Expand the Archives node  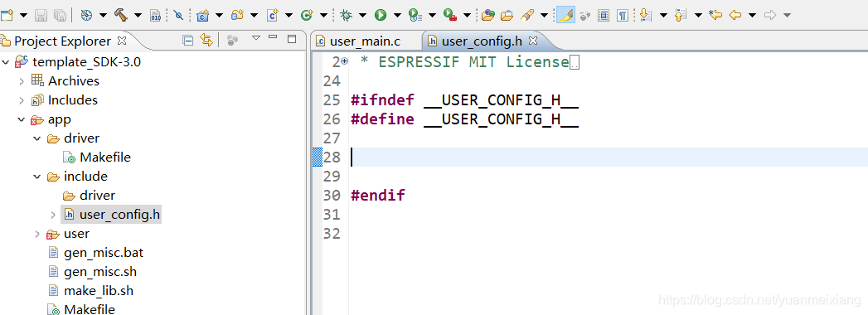point(22,81)
